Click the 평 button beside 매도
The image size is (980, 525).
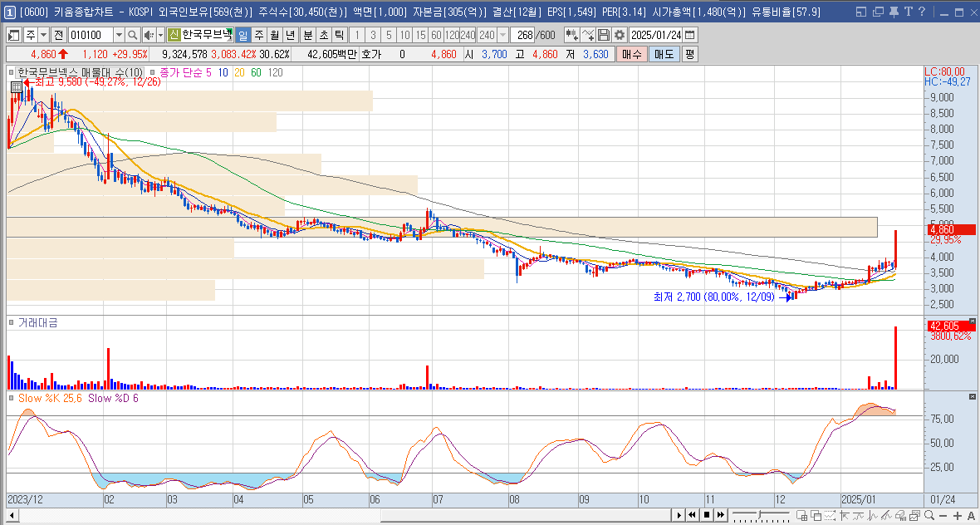point(689,54)
